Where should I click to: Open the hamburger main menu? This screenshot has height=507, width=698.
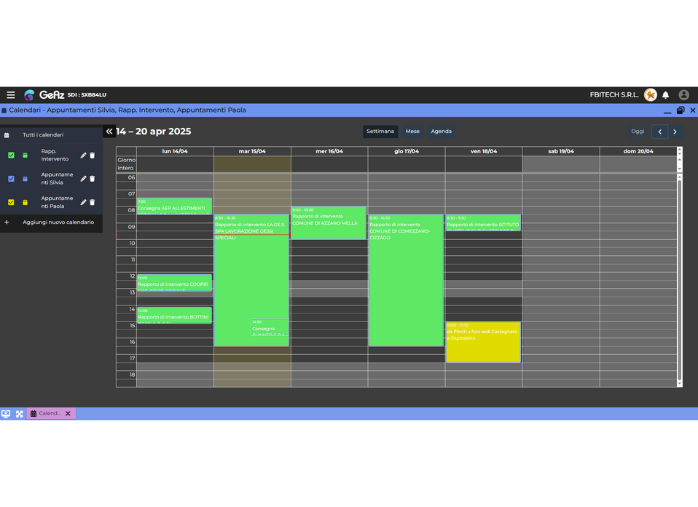[x=11, y=95]
